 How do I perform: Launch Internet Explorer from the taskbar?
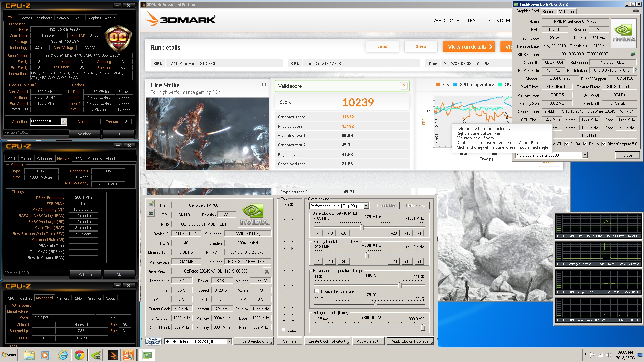pos(63,355)
